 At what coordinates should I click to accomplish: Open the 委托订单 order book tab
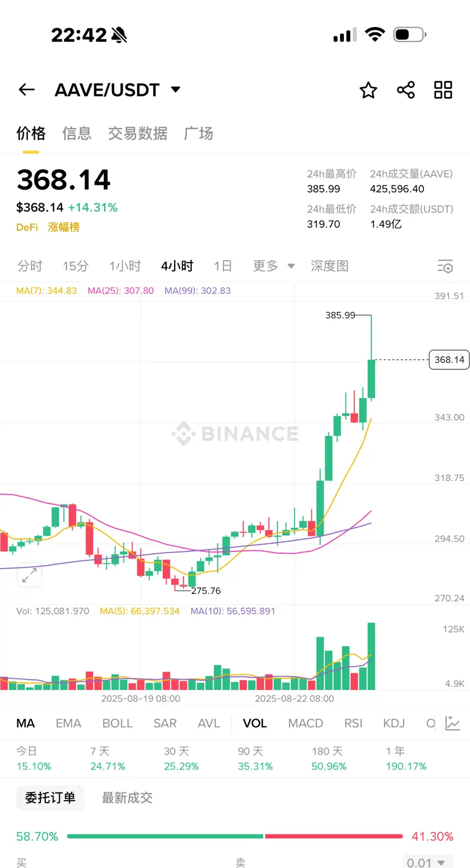click(50, 798)
